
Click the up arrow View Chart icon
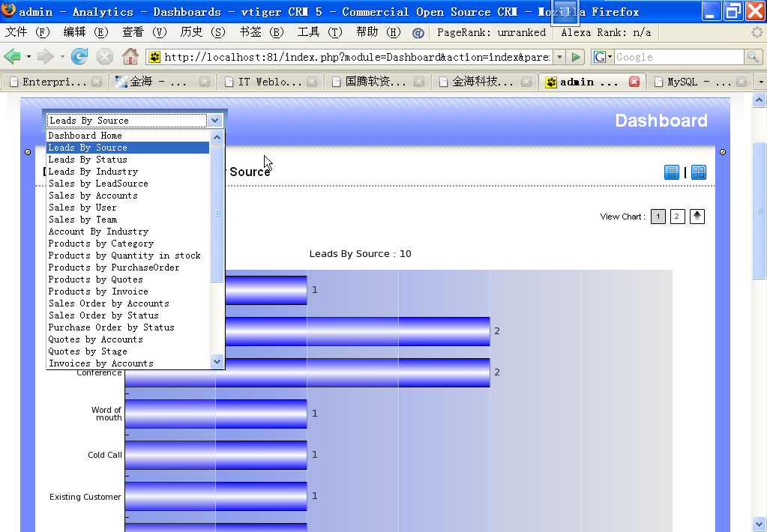(x=697, y=217)
